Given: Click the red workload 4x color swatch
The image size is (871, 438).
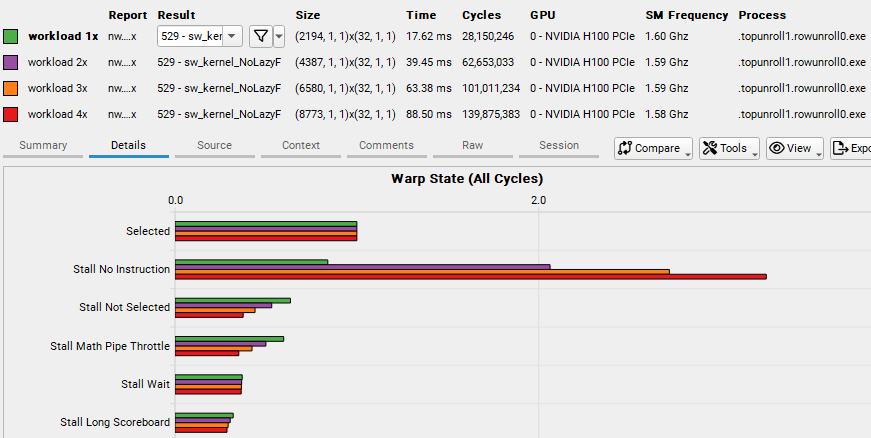Looking at the screenshot, I should click(11, 114).
